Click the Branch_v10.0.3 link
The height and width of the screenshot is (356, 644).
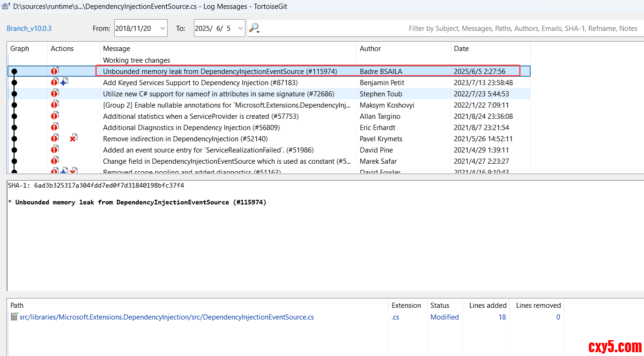click(x=29, y=29)
